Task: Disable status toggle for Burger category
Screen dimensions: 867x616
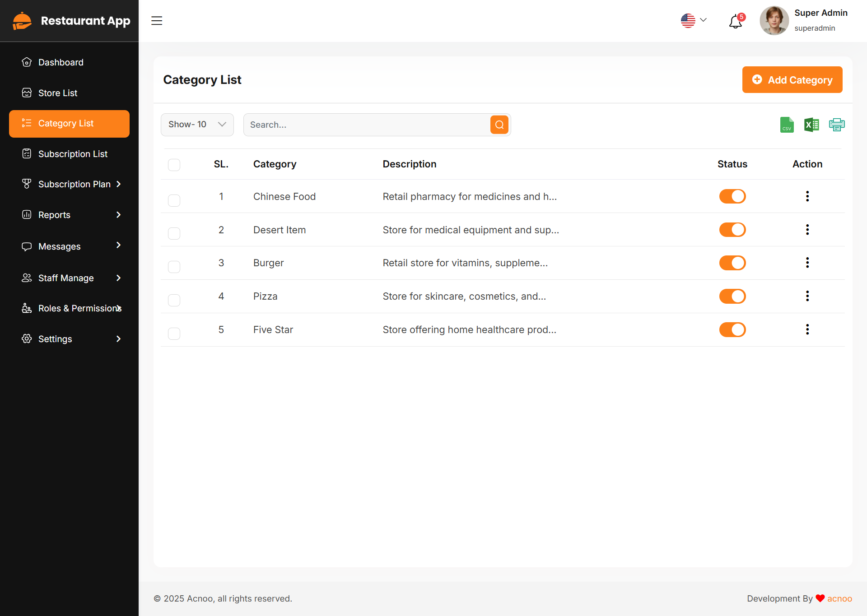Action: (x=732, y=263)
